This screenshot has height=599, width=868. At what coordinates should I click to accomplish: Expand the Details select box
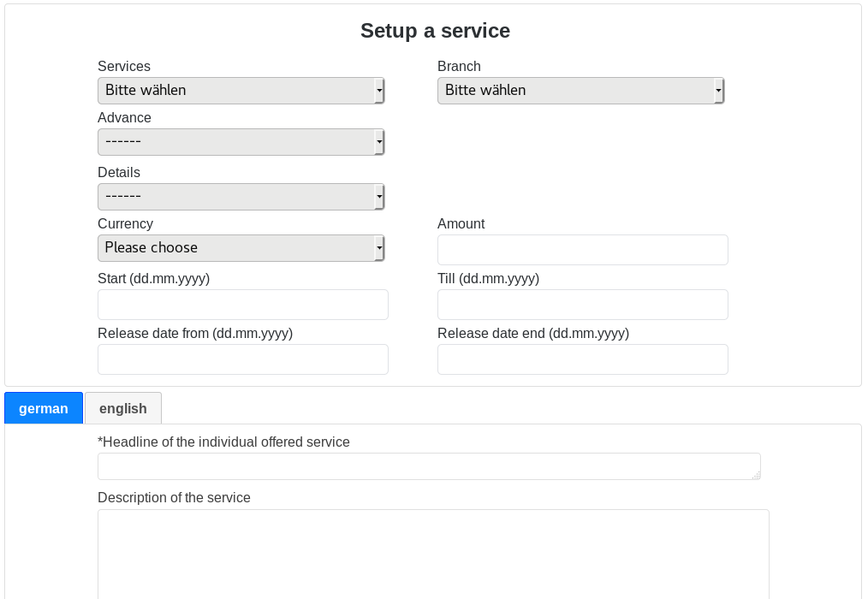tap(241, 197)
